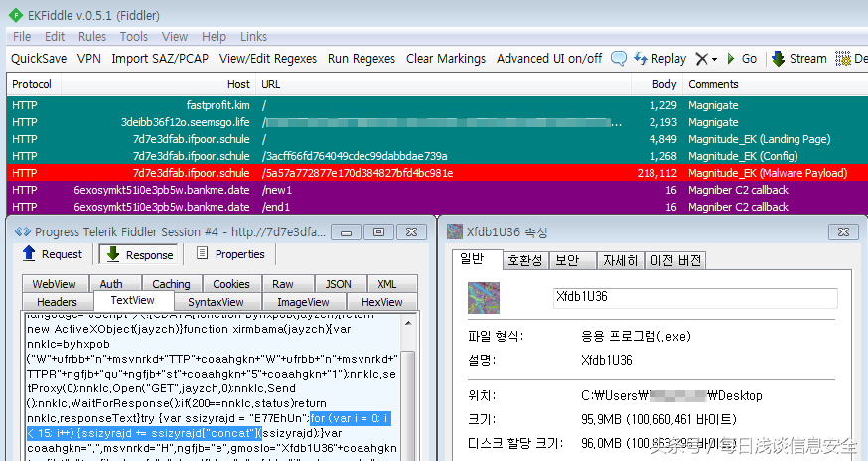This screenshot has width=868, height=461.
Task: Click the Xfdb1U36 file name field
Action: tap(694, 298)
